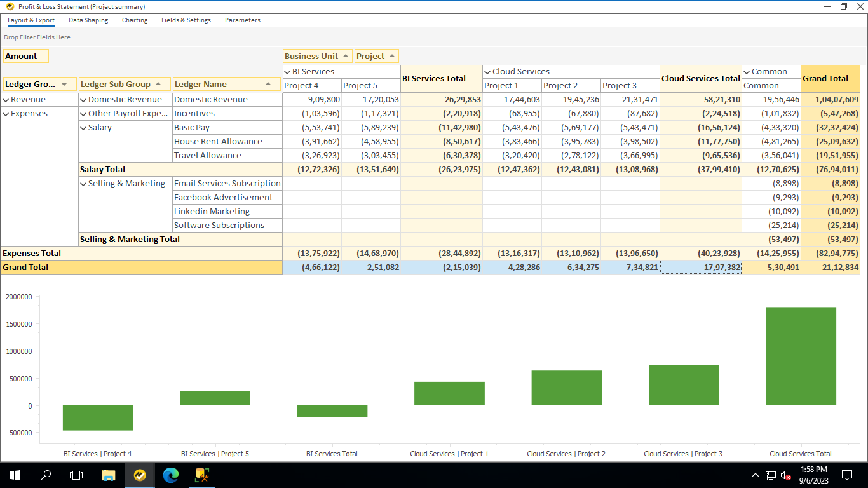Open Microsoft Edge from the taskbar
This screenshot has height=488, width=868.
[x=170, y=475]
